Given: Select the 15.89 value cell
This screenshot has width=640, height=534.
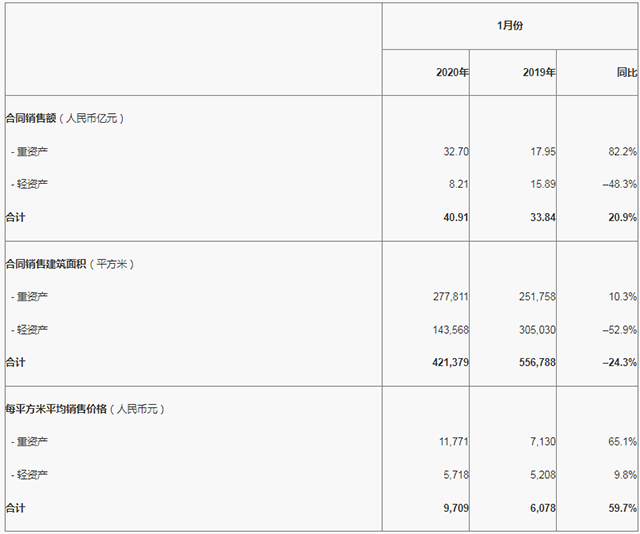Looking at the screenshot, I should point(542,184).
